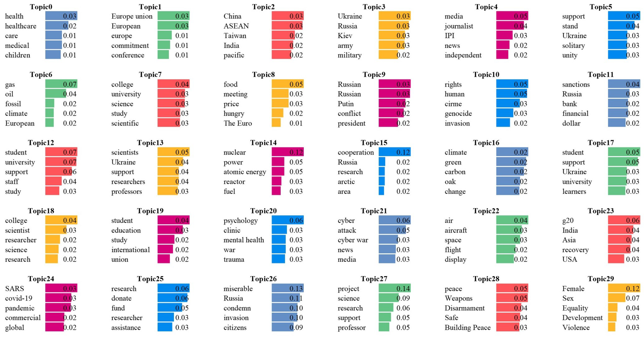Select the word 'journalist' in Topic4

(458, 26)
